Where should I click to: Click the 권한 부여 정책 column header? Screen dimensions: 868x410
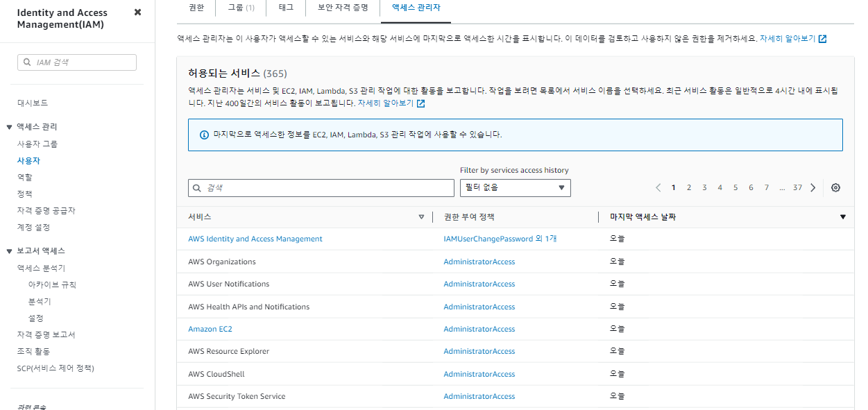(x=469, y=217)
